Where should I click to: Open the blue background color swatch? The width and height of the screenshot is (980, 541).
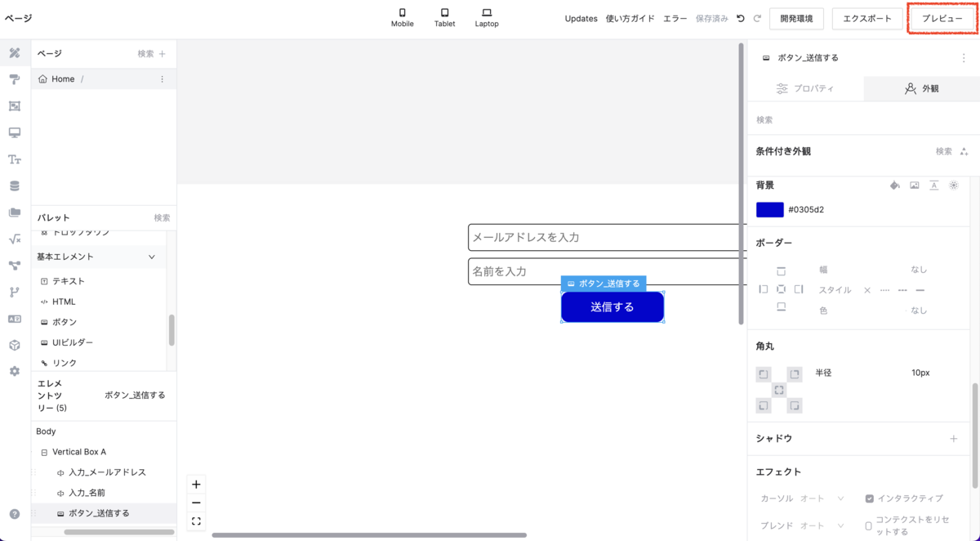click(x=770, y=210)
